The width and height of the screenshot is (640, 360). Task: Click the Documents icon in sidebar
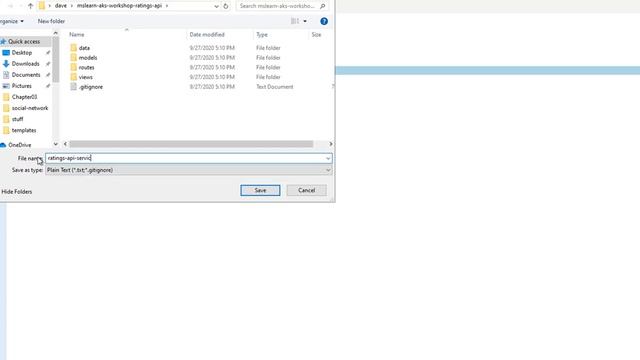coord(6,75)
